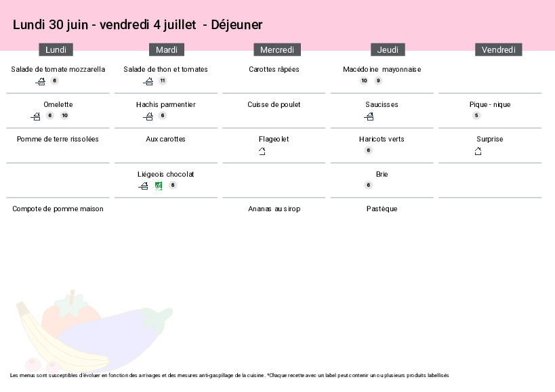Click 'Salade de thon et tomates'
555x392 pixels.
pos(165,69)
